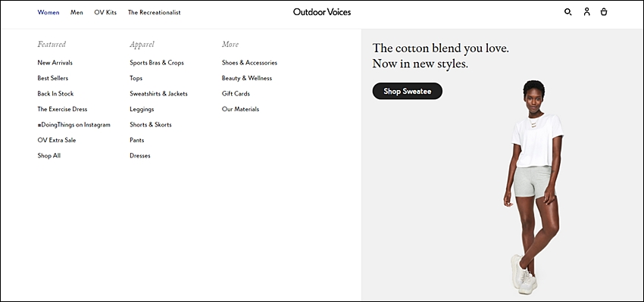The width and height of the screenshot is (644, 302).
Task: Open Sweatshirts & Jackets category
Action: point(158,94)
